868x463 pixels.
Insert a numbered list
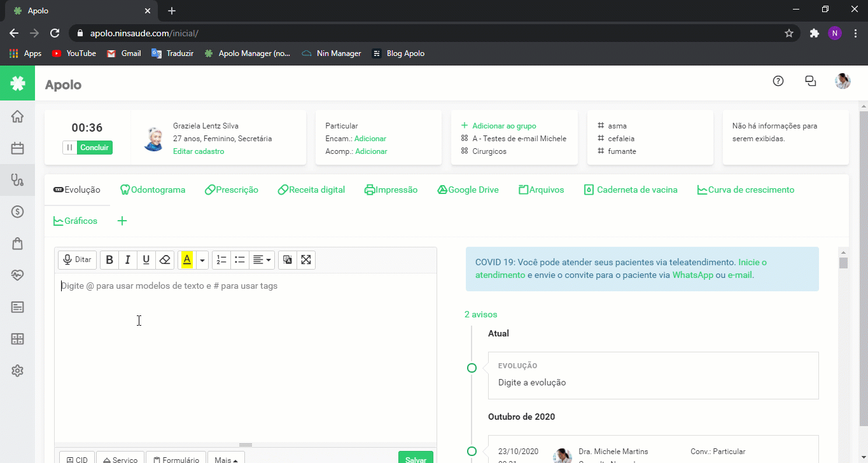click(221, 259)
